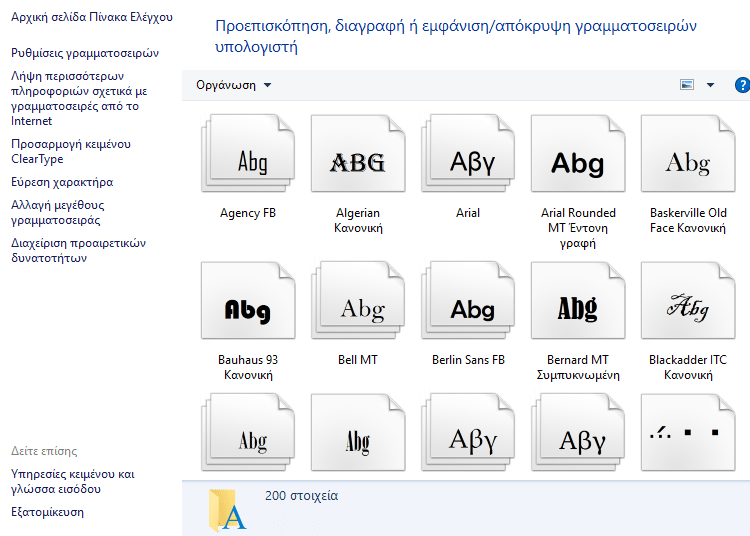Click the Arial Rounded MT Έντονη γραφή label
This screenshot has height=536, width=750.
pyautogui.click(x=578, y=228)
